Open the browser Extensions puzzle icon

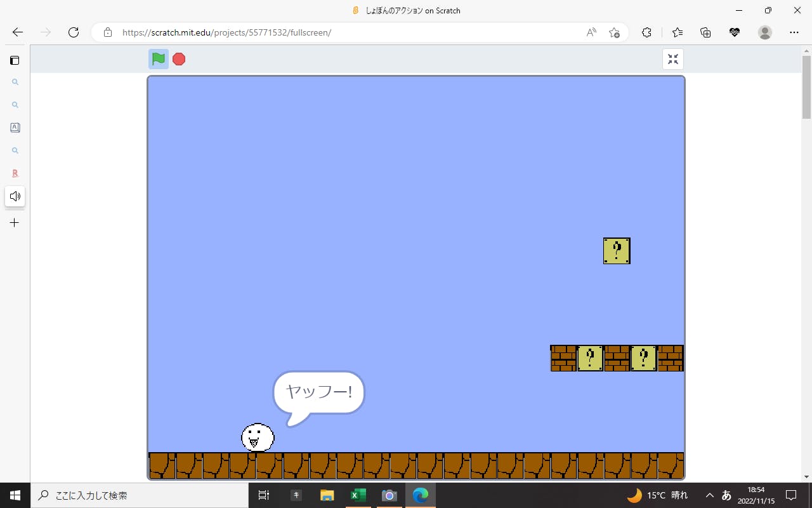pos(646,32)
